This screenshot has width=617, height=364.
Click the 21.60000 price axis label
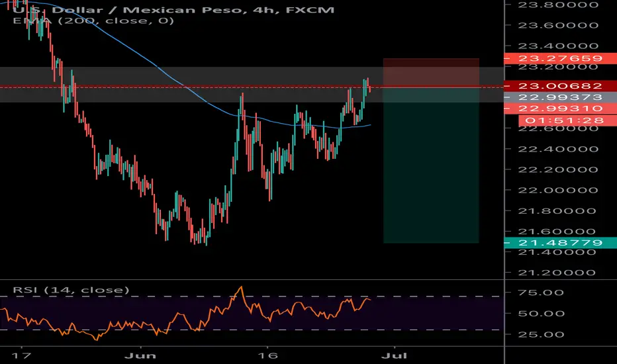(558, 232)
